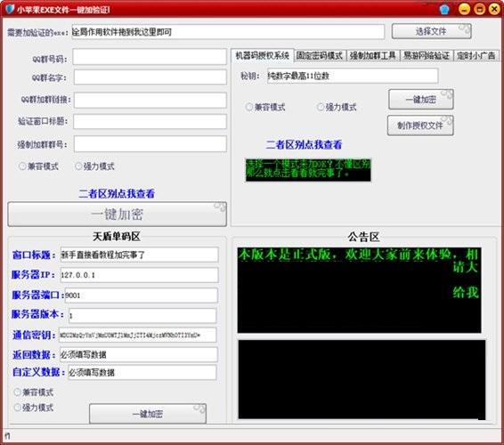Select the 易游网络验证 tab
Viewport: 504px width, 445px height.
click(x=427, y=55)
